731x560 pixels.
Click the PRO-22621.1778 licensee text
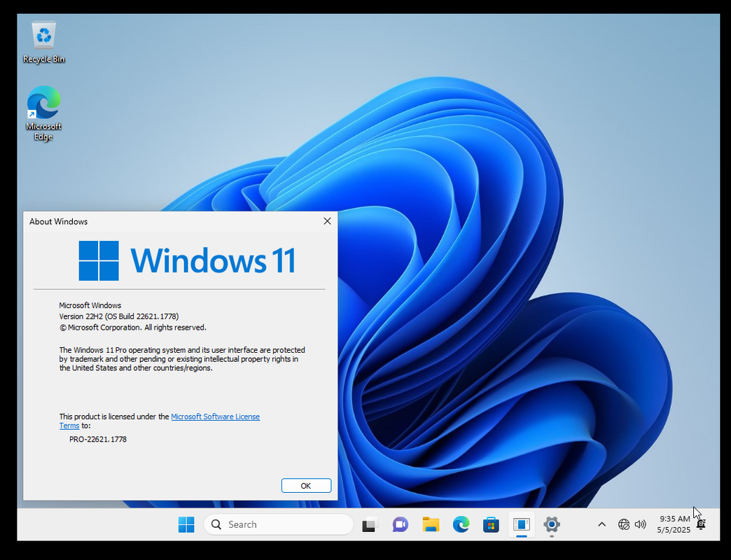point(98,440)
